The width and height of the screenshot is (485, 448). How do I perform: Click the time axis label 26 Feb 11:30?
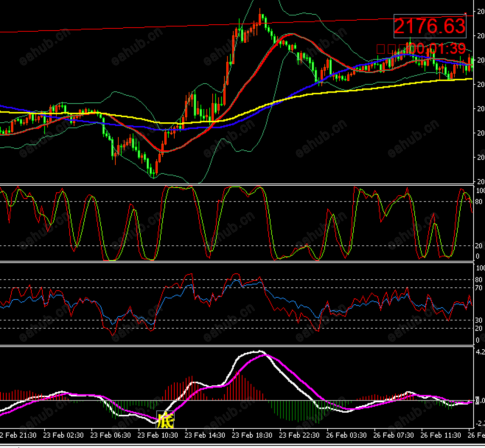coord(441,435)
